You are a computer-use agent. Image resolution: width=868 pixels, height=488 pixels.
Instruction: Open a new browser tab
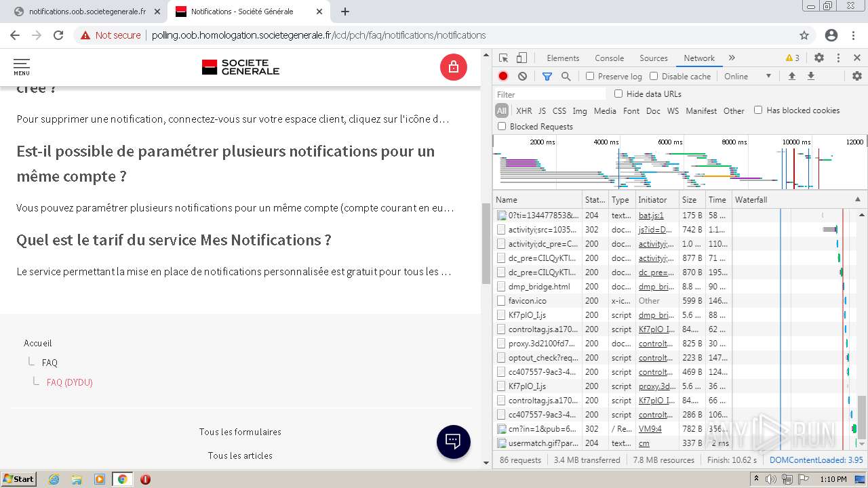(x=345, y=12)
